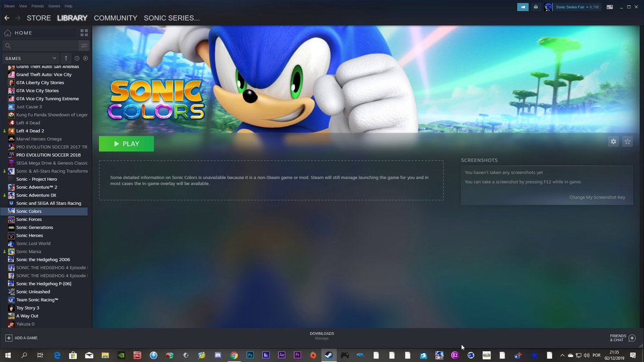Open the View menu

click(23, 6)
